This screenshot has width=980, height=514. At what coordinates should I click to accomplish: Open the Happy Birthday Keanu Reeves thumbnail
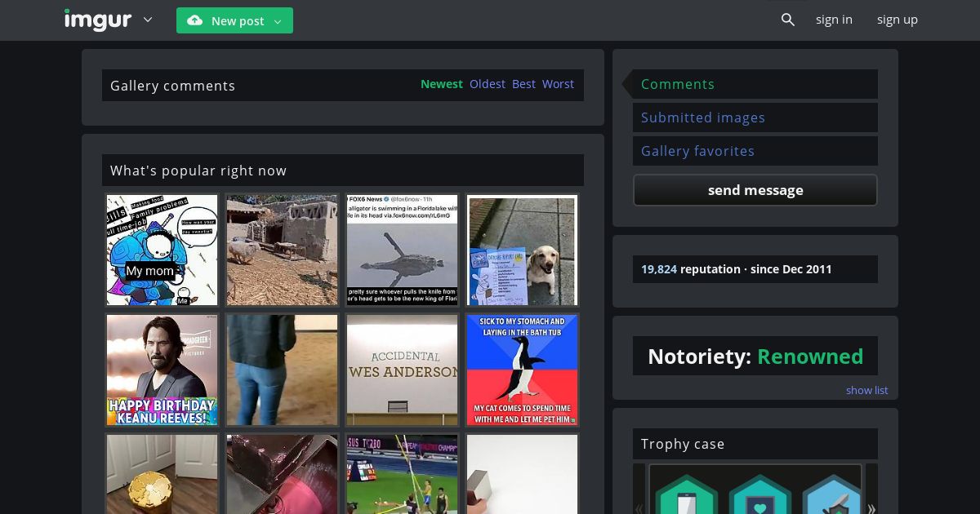click(x=162, y=370)
